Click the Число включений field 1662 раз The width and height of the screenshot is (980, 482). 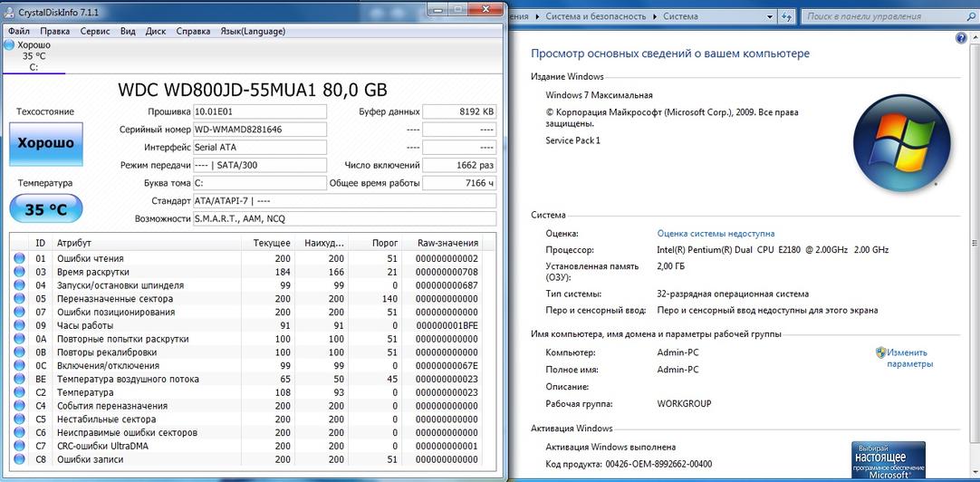459,166
